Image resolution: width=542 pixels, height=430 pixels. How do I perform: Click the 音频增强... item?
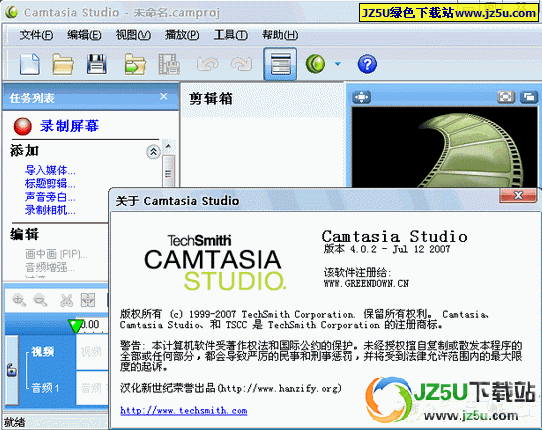(50, 267)
